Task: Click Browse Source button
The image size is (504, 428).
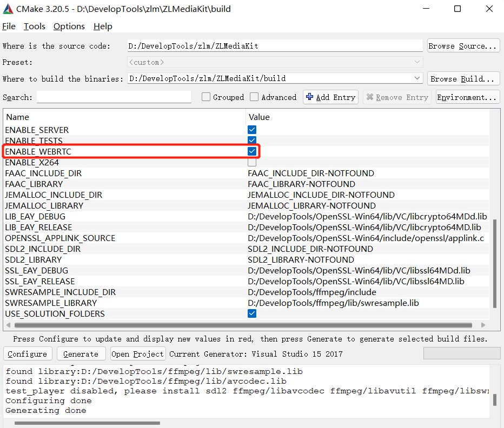Action: pyautogui.click(x=463, y=46)
